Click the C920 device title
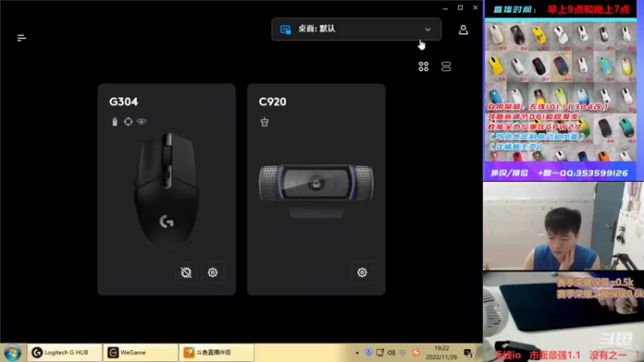This screenshot has width=644, height=362. click(x=272, y=102)
